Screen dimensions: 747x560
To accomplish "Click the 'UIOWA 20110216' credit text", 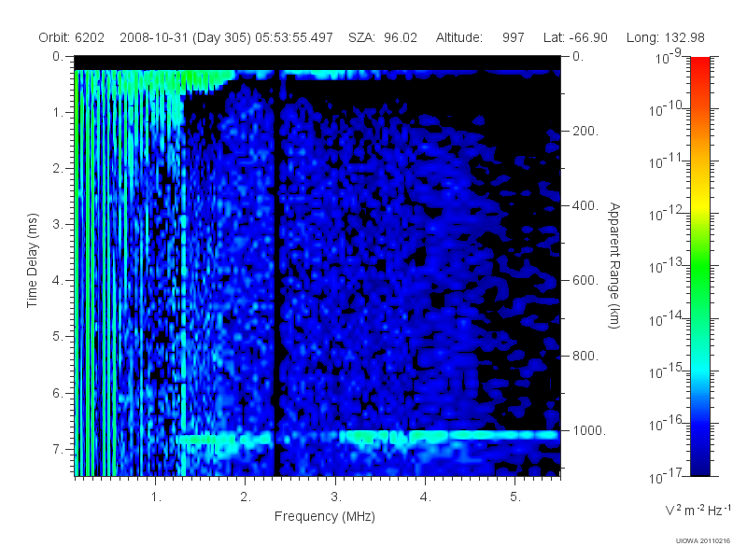I will click(x=703, y=541).
